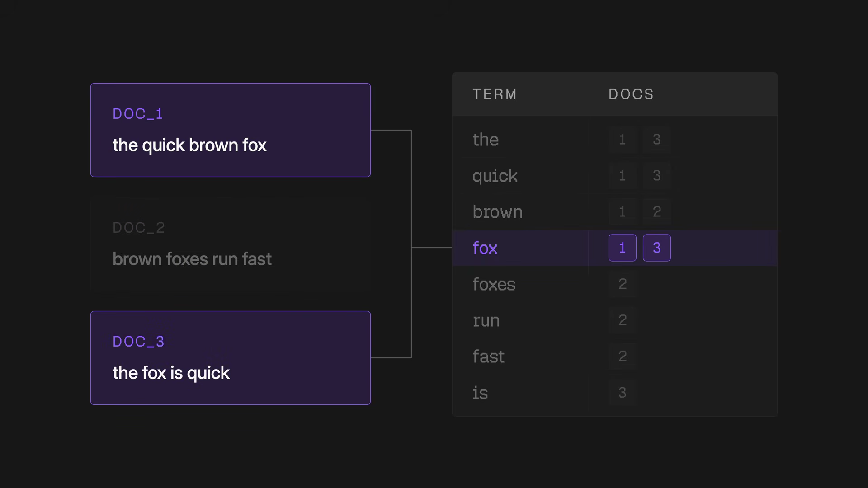Select the term 'the' in table
The image size is (868, 488).
pyautogui.click(x=486, y=140)
